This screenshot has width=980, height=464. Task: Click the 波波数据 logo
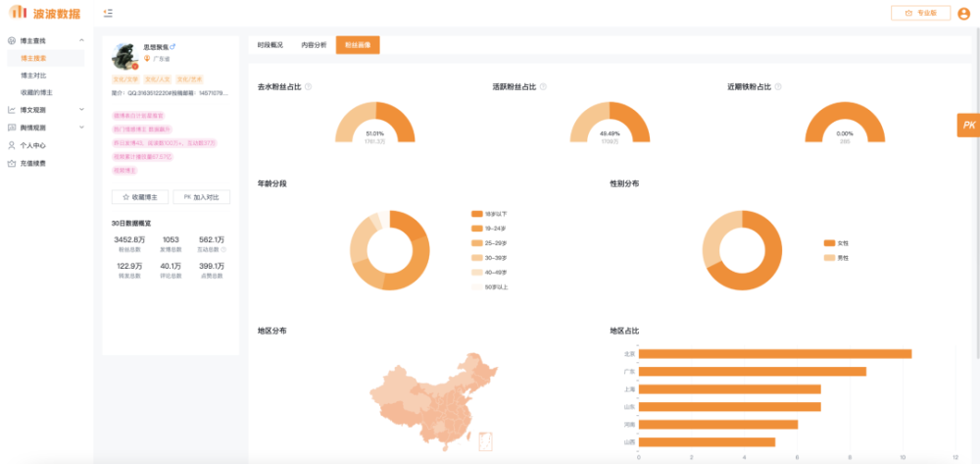(44, 13)
